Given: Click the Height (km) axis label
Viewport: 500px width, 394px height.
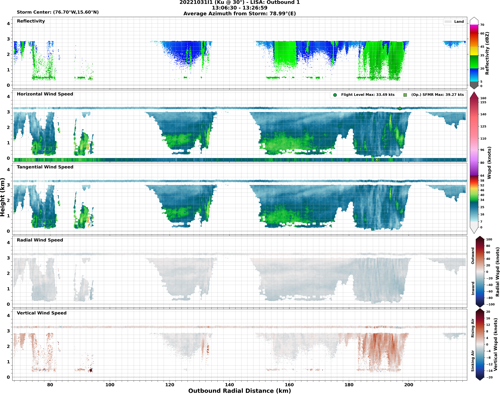Looking at the screenshot, I should 3,197.
